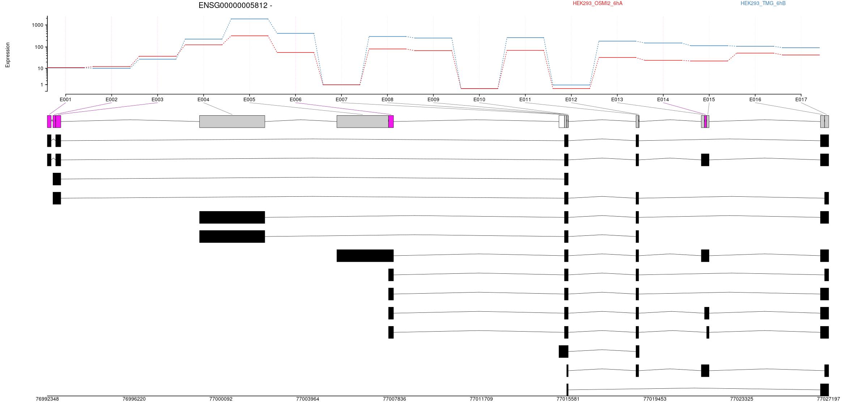Click genomic coordinate 77003964
This screenshot has height=405, width=868.
coord(308,399)
